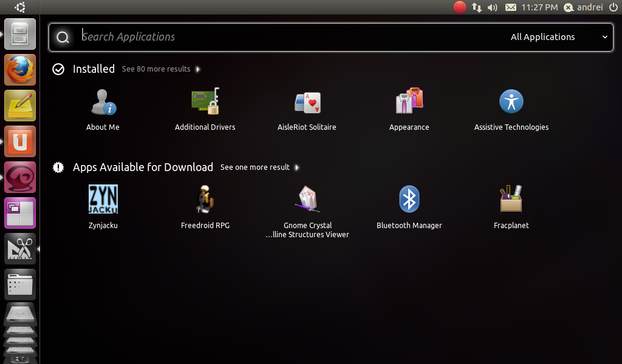The image size is (622, 364).
Task: Open the sound volume indicator
Action: (492, 7)
